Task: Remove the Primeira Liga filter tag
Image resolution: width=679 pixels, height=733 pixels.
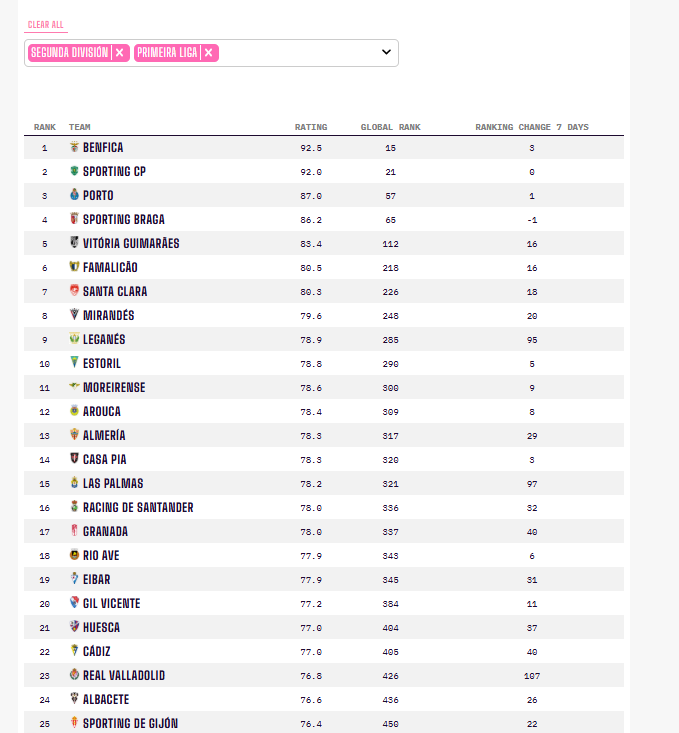Action: (209, 53)
